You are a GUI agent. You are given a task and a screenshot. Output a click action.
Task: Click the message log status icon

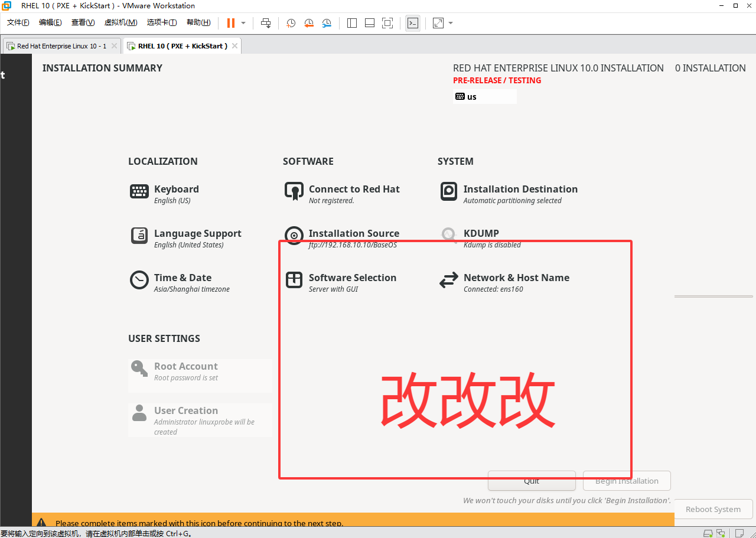tap(739, 533)
